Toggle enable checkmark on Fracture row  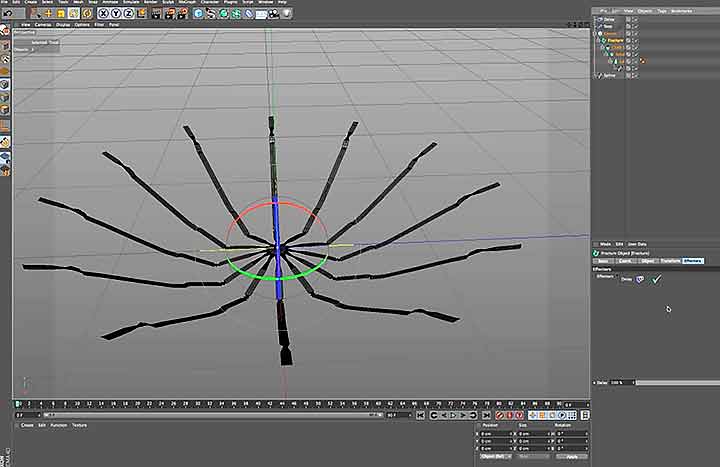[636, 40]
